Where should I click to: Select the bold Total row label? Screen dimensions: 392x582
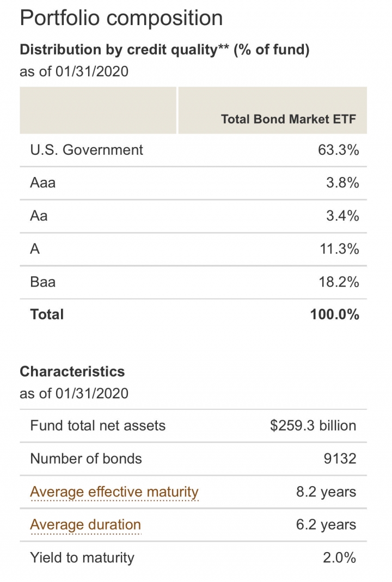47,314
